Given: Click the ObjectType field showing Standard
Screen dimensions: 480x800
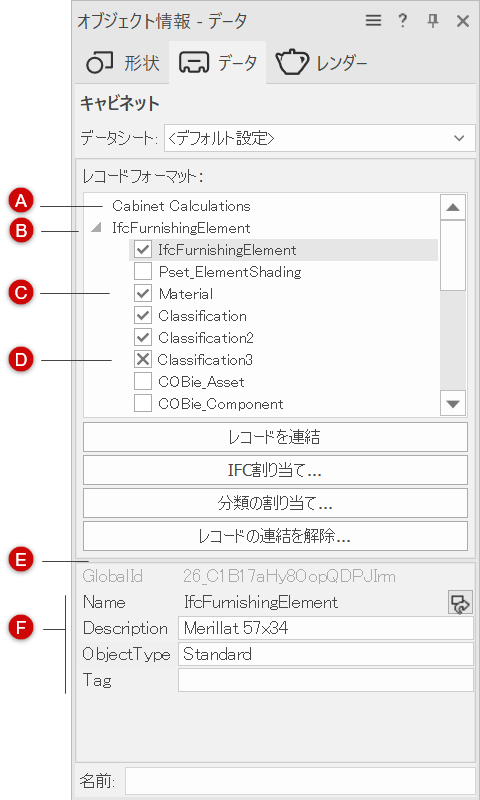Looking at the screenshot, I should pos(326,655).
